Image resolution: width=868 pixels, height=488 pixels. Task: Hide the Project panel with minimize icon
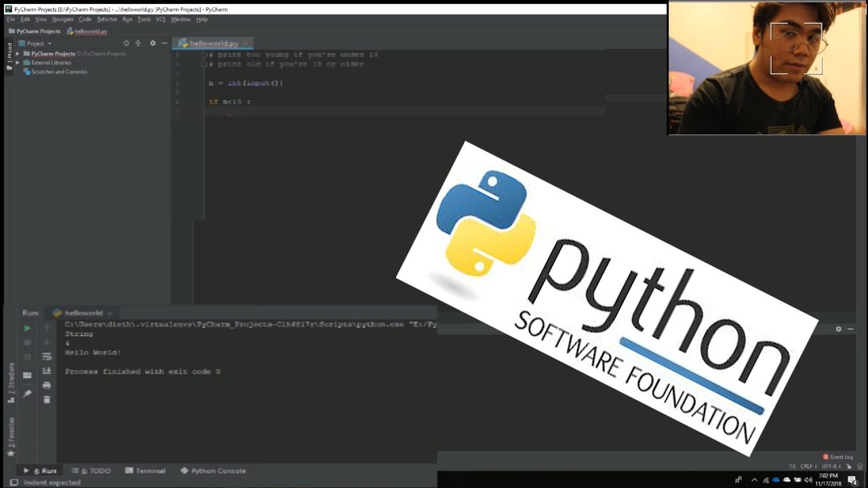[164, 43]
